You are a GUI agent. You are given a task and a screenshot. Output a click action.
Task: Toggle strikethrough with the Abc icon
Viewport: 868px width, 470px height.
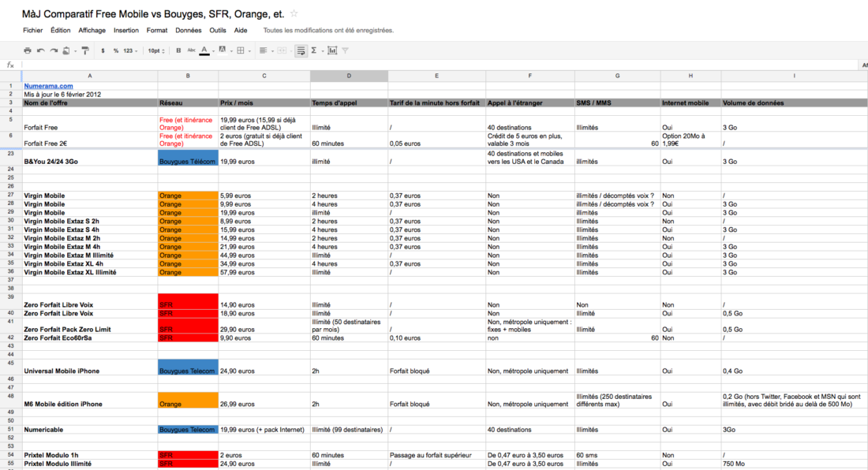click(x=191, y=50)
